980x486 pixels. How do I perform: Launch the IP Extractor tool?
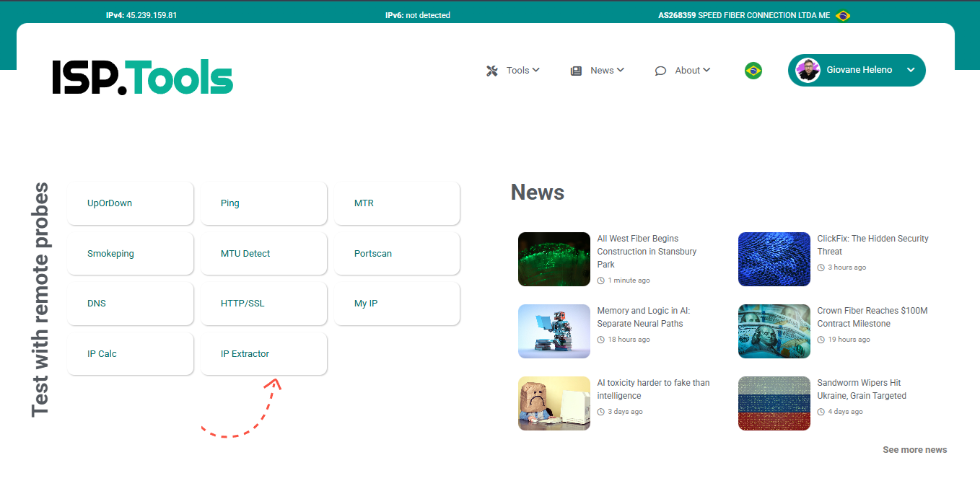tap(263, 353)
